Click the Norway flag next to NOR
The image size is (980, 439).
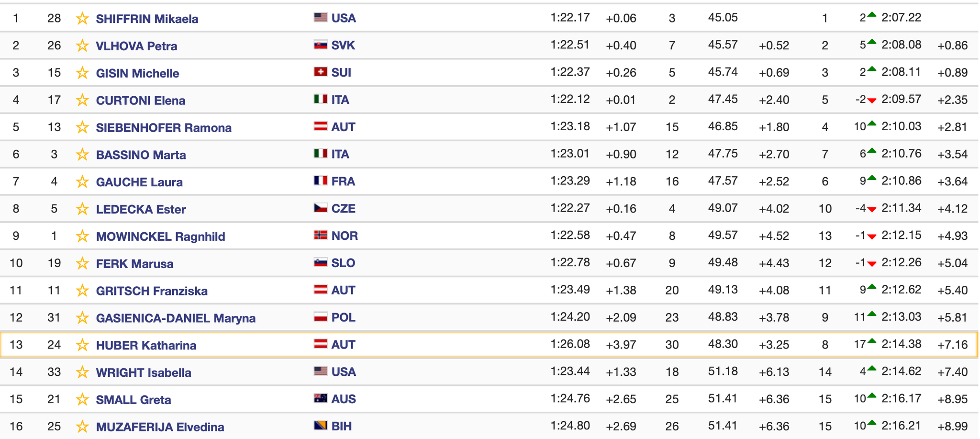click(x=321, y=236)
